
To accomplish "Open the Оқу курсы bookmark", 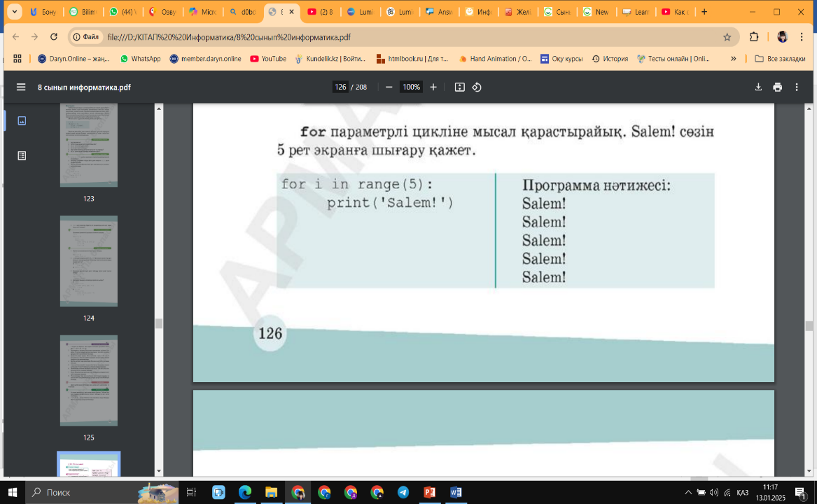I will click(x=561, y=59).
